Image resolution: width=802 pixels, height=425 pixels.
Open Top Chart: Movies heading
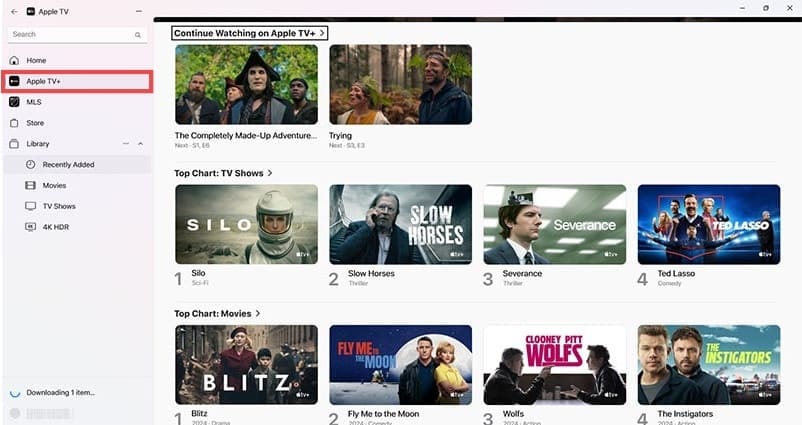[212, 314]
